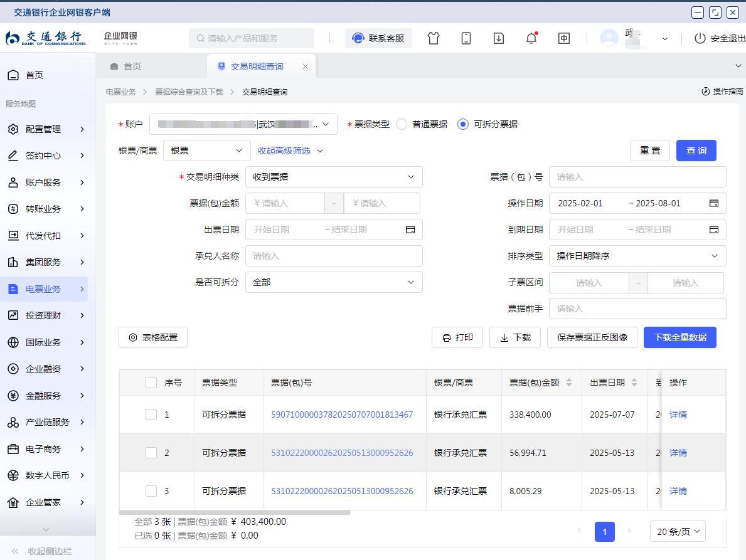Click 企业融资 icon in sidebar
Viewport: 746px width, 560px height.
(x=13, y=369)
